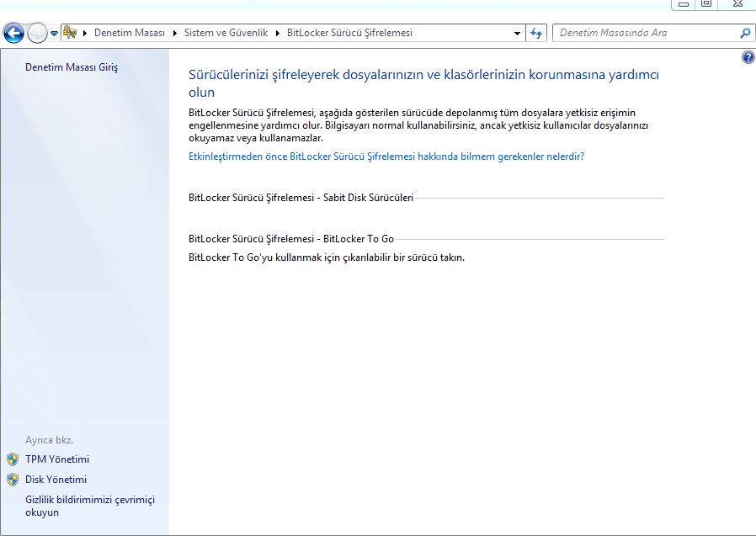This screenshot has width=756, height=536.
Task: Click the search magnifier icon
Action: click(x=745, y=33)
